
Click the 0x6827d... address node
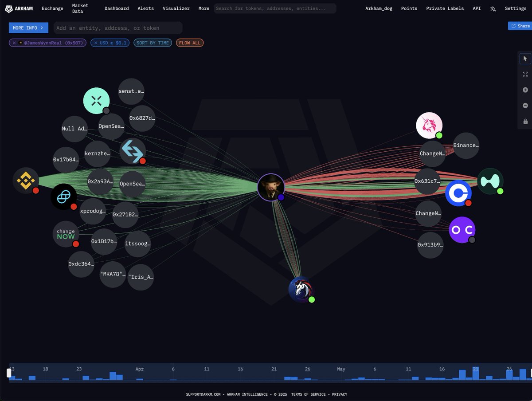pyautogui.click(x=142, y=118)
